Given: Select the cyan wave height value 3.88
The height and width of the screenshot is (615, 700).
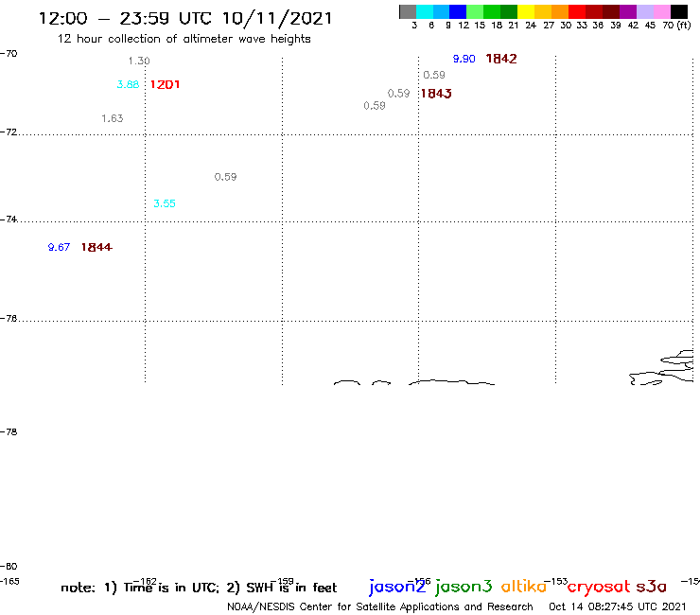Looking at the screenshot, I should point(128,84).
